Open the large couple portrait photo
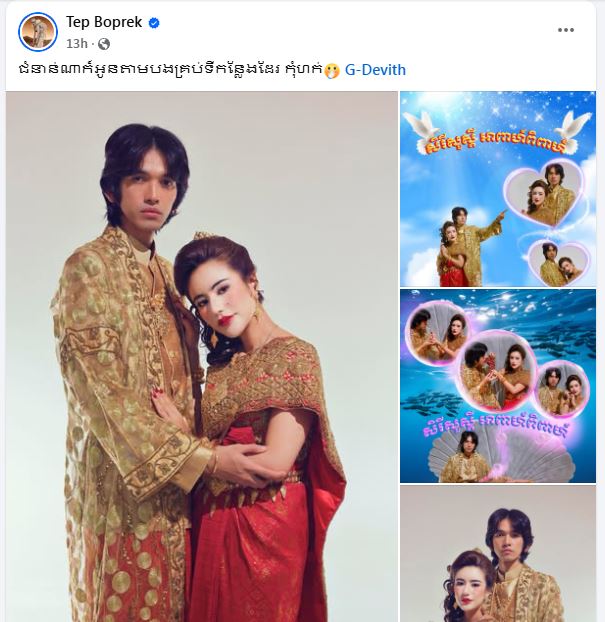Image resolution: width=605 pixels, height=622 pixels. coord(202,357)
